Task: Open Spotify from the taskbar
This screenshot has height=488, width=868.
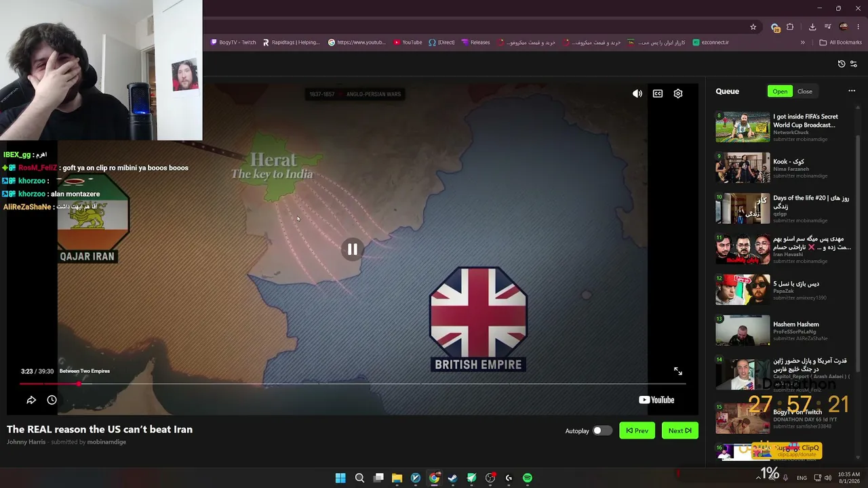Action: (x=528, y=478)
